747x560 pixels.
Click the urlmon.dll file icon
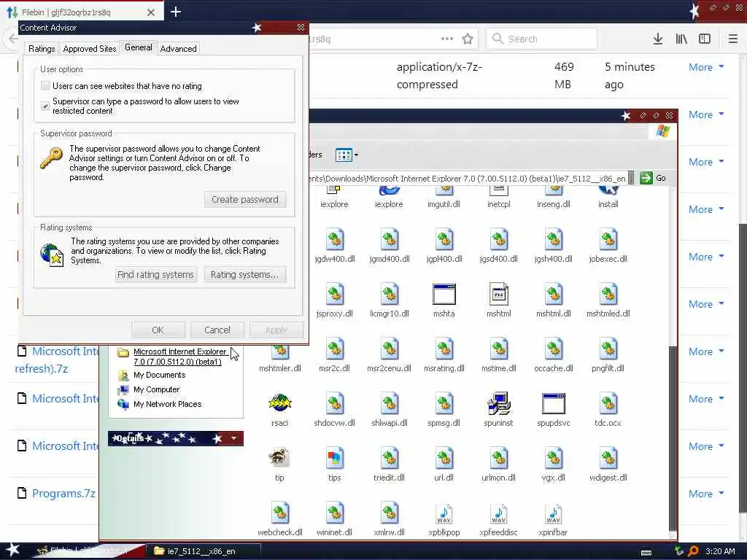[x=499, y=459]
